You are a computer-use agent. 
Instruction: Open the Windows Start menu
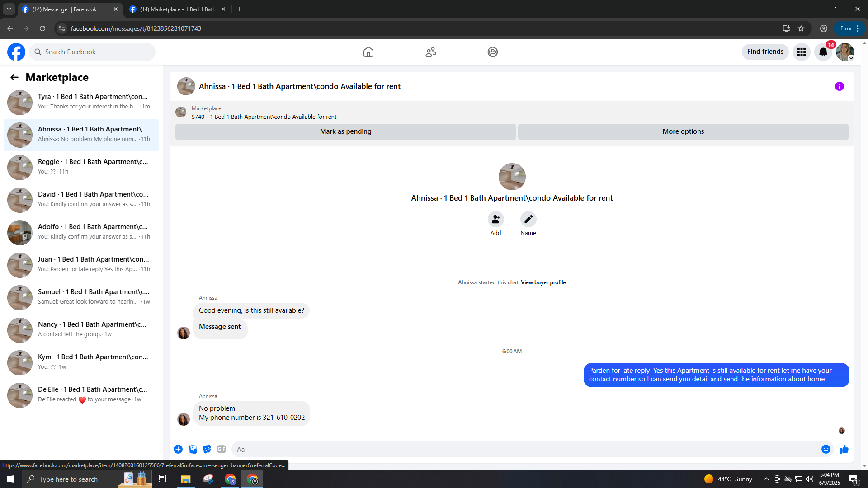pyautogui.click(x=11, y=479)
